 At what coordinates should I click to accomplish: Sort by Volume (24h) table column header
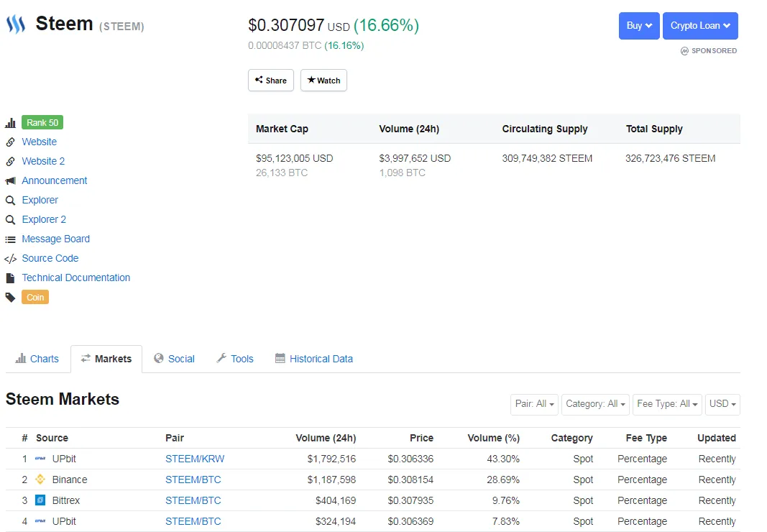tap(326, 438)
